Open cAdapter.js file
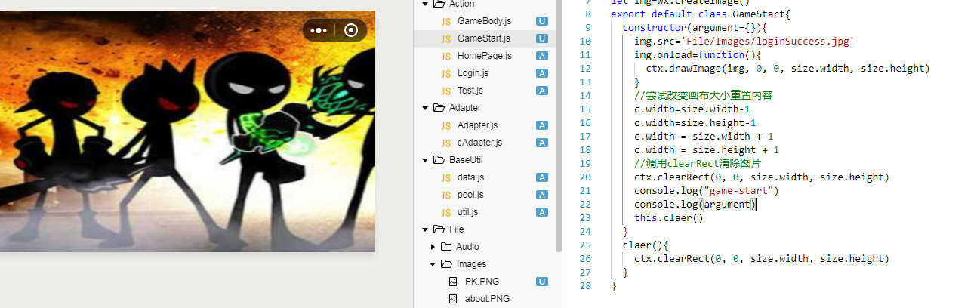This screenshot has height=308, width=980. coord(479,143)
